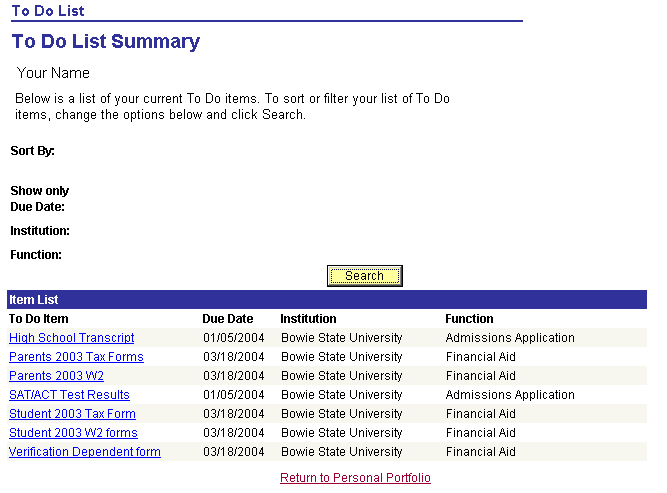Click the Institution filter label above Search

click(x=40, y=231)
